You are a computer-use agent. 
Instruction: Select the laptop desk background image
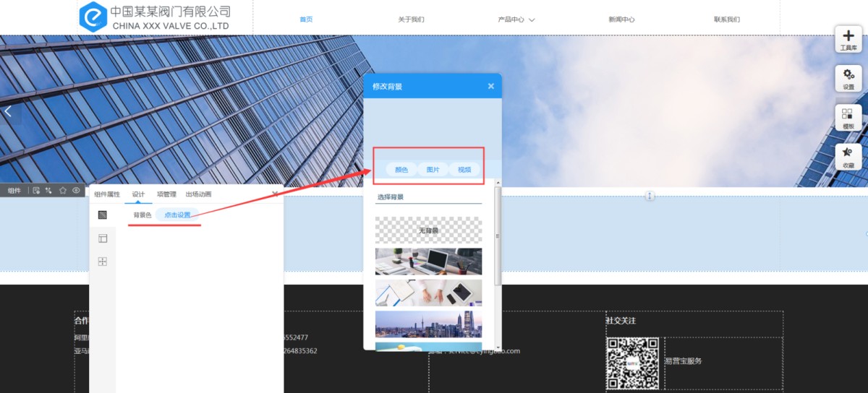pyautogui.click(x=429, y=262)
